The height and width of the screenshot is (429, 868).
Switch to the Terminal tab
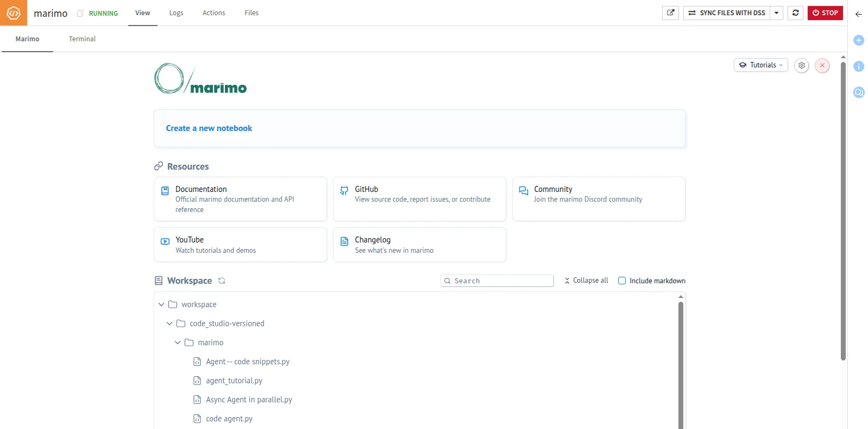[x=82, y=39]
